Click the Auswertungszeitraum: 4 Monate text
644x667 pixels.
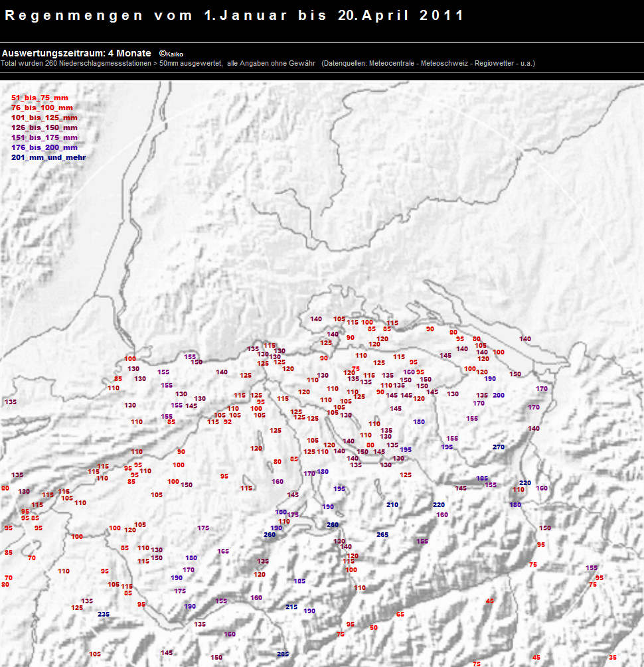(76, 53)
